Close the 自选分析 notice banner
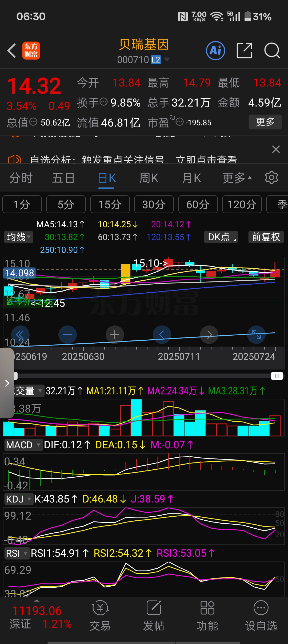The height and width of the screenshot is (644, 288). (x=276, y=149)
